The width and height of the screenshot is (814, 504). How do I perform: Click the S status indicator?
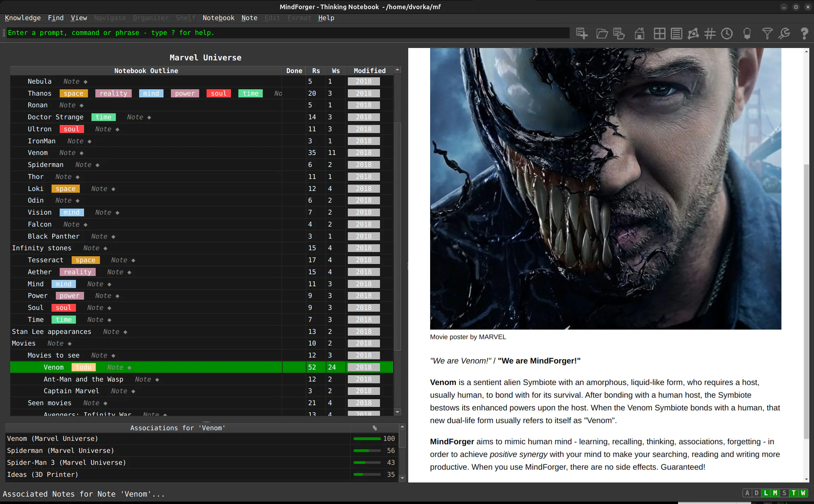coord(784,493)
